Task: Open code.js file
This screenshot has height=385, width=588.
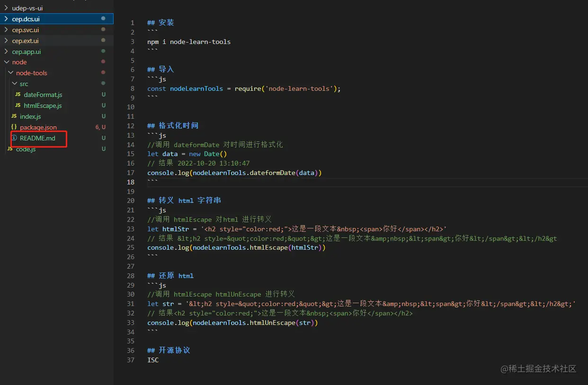Action: 26,149
